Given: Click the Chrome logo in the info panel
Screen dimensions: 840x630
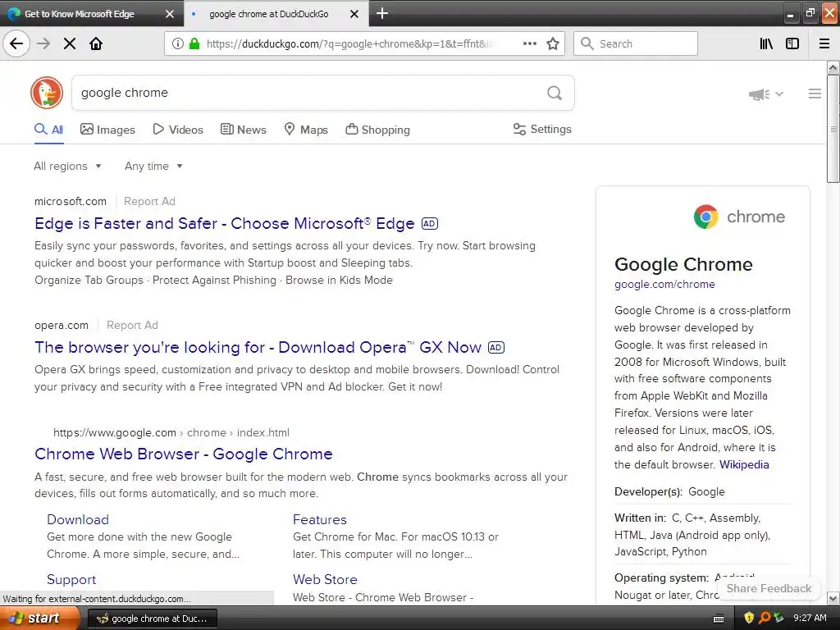Looking at the screenshot, I should (x=739, y=217).
